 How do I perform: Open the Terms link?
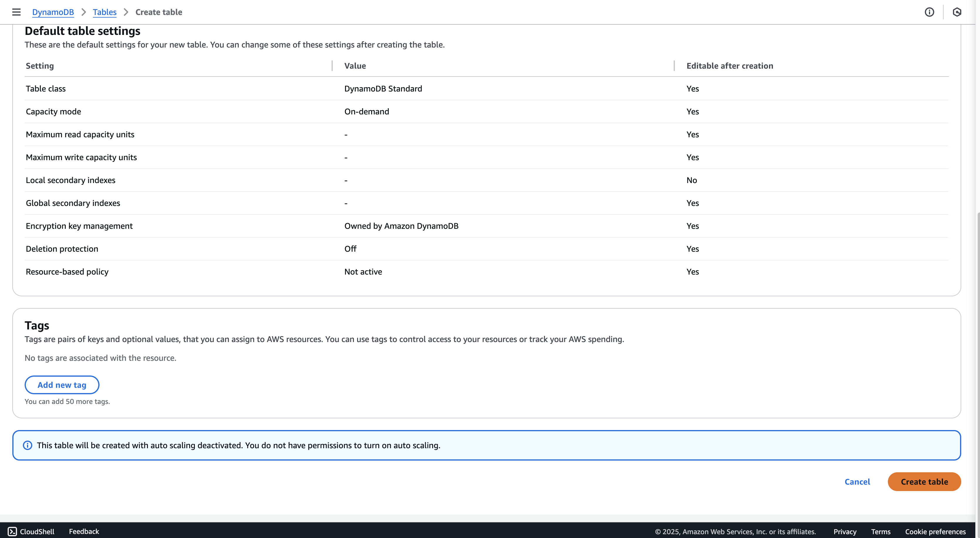coord(881,532)
